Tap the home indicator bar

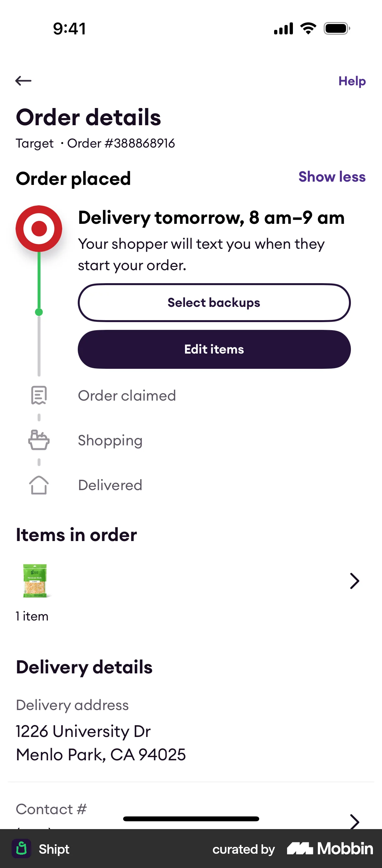tap(191, 819)
